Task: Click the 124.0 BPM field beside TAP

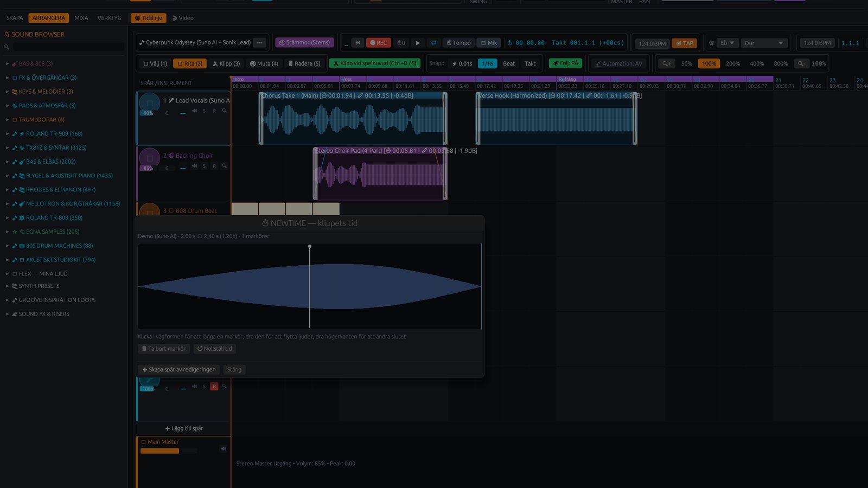Action: tap(652, 43)
